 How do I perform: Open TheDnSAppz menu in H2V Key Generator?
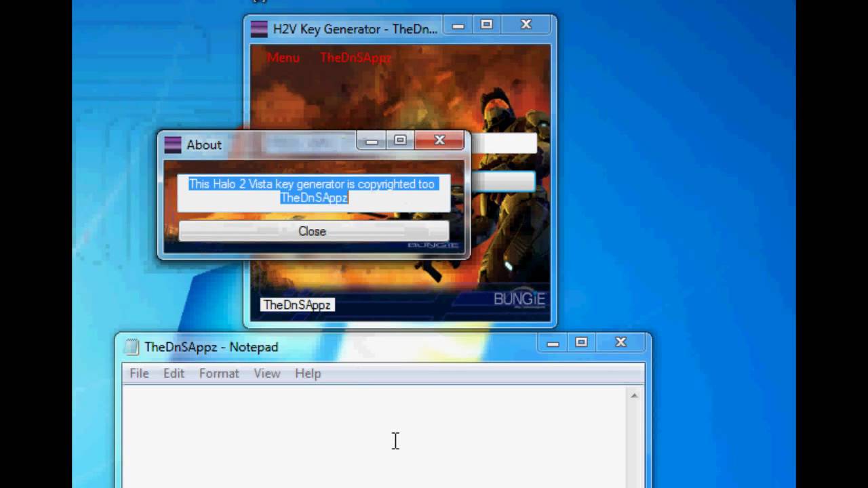pos(355,58)
